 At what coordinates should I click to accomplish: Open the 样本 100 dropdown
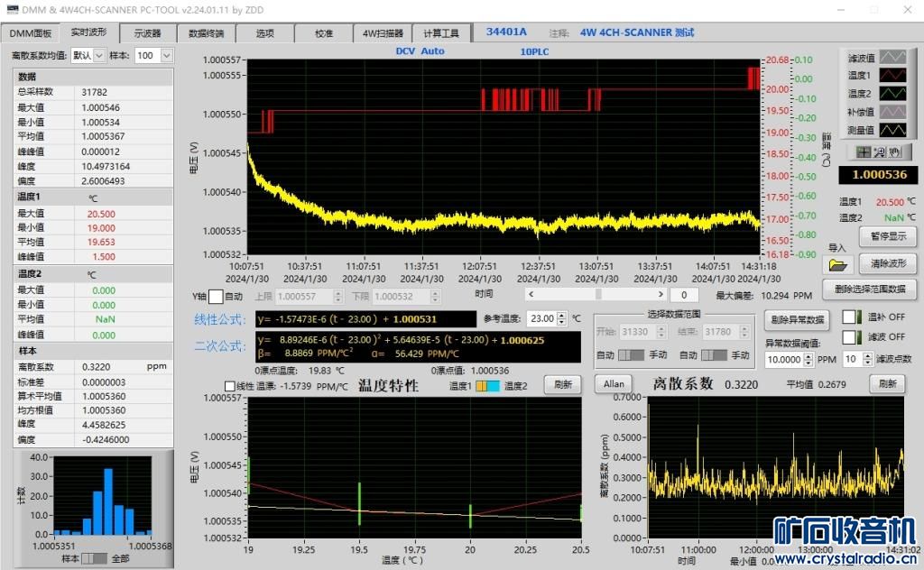167,55
